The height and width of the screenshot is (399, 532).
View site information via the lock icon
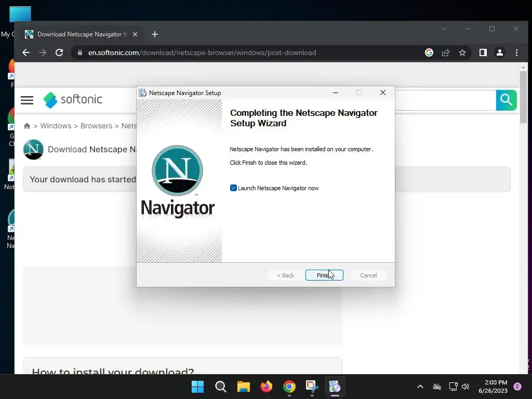point(80,52)
